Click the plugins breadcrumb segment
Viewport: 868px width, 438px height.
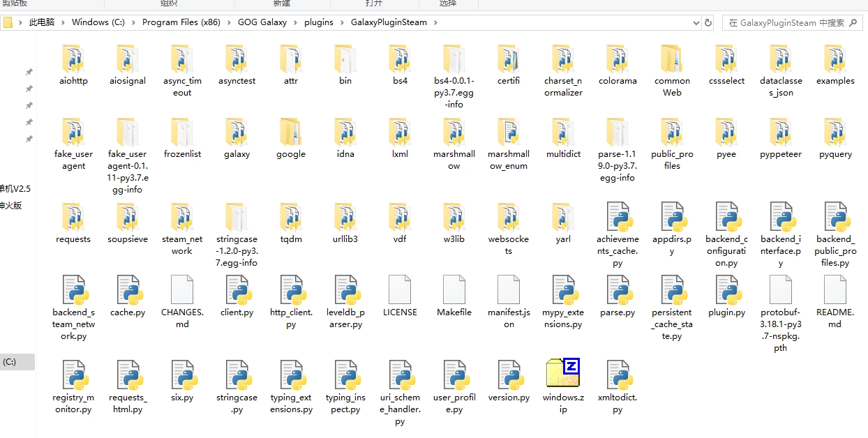(318, 22)
